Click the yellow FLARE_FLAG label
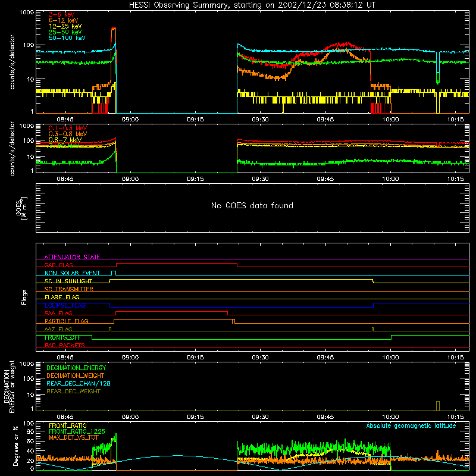The height and width of the screenshot is (476, 476). coord(62,297)
